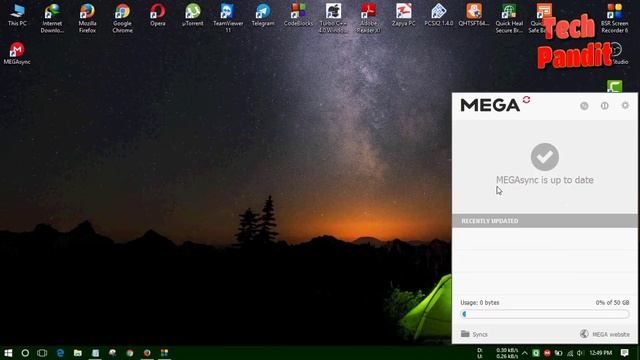Click the red MEGAsync tray icon
Viewport: 640px width, 360px height.
point(547,353)
